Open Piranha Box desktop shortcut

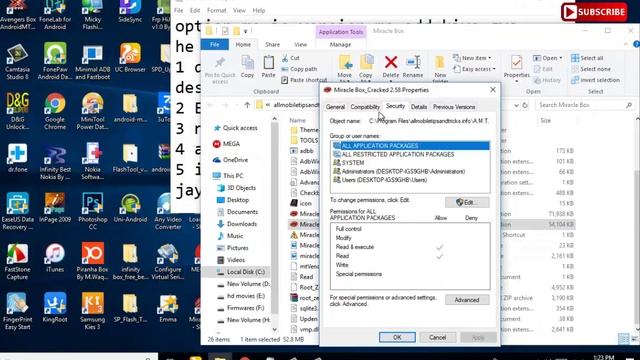click(x=93, y=261)
